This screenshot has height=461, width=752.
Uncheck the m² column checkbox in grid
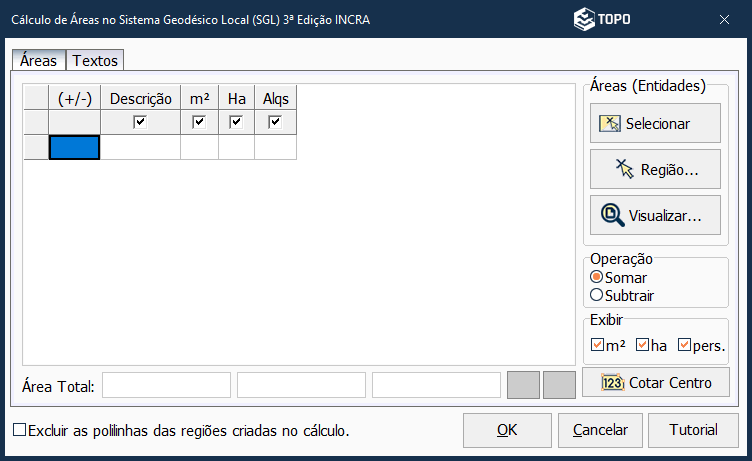click(x=199, y=122)
